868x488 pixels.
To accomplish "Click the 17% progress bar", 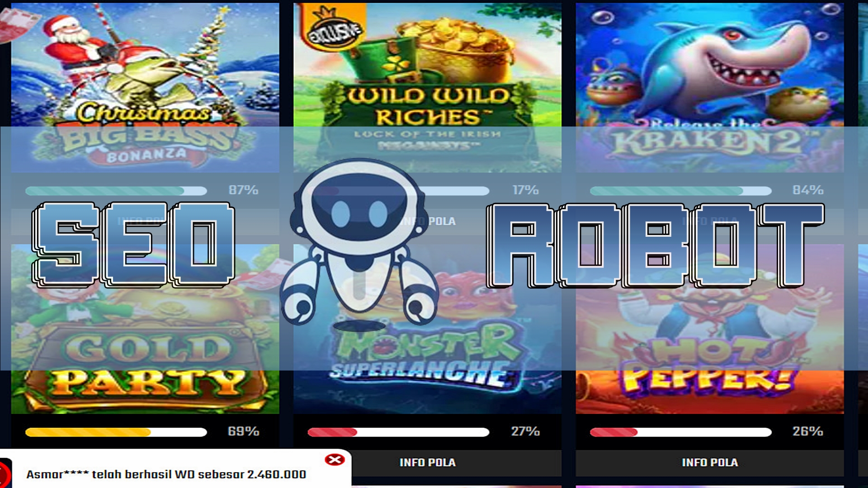I will [x=398, y=191].
